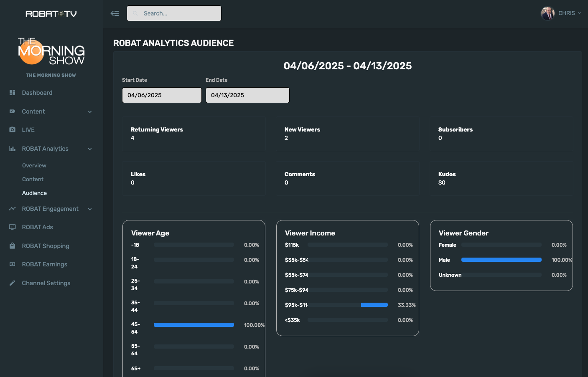This screenshot has height=377, width=588.
Task: Click the ROBAT Analytics bar chart icon
Action: (x=13, y=149)
